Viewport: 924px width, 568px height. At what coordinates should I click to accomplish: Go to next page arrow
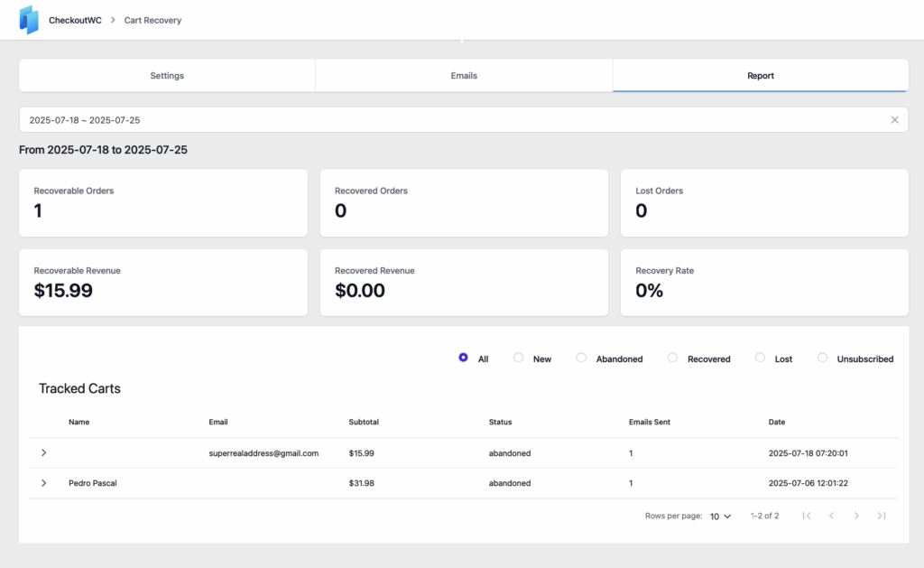coord(856,516)
